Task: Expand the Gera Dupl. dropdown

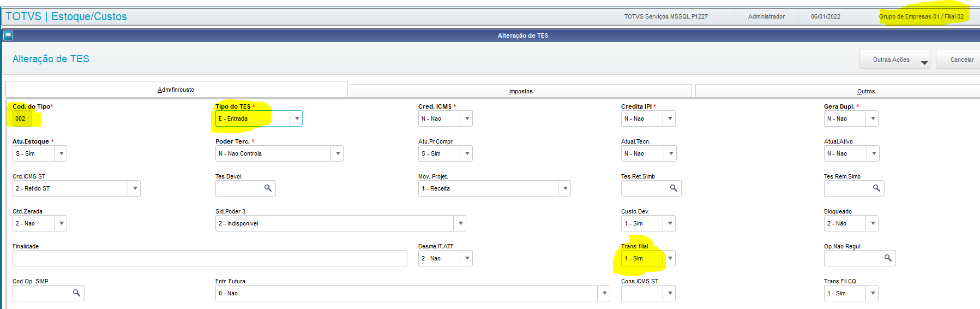Action: [x=872, y=118]
